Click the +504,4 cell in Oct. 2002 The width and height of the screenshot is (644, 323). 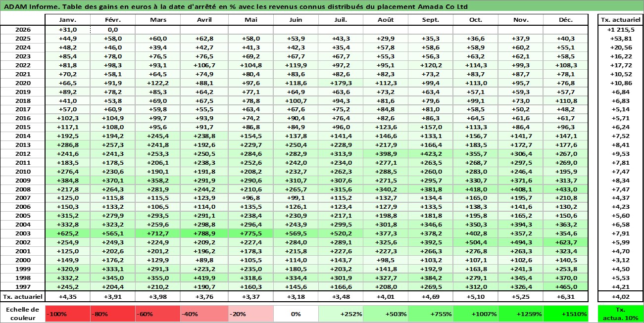point(475,242)
